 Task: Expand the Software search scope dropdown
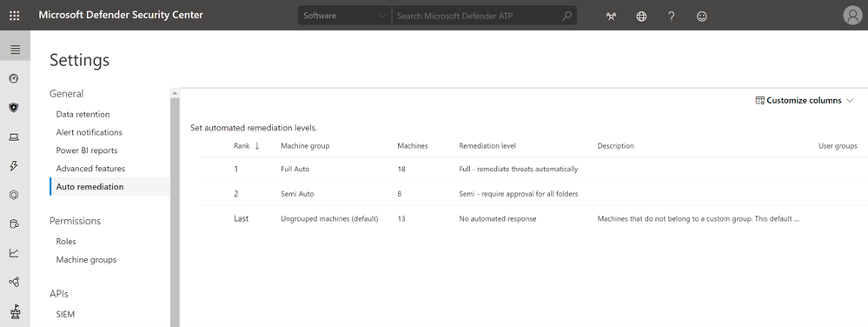[x=344, y=16]
